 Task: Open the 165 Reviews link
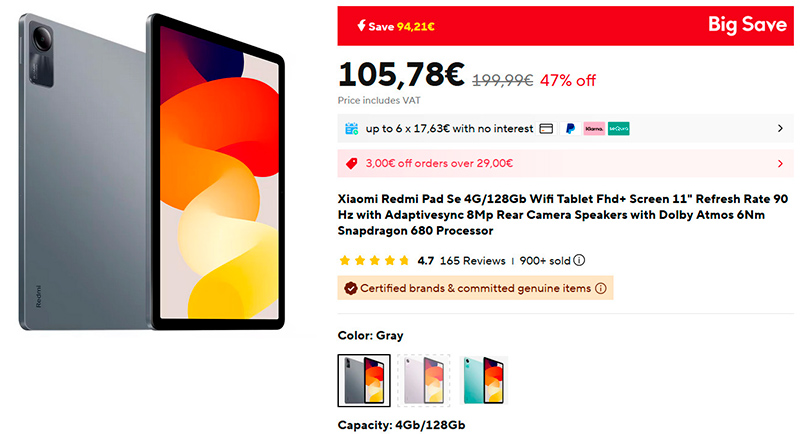pos(473,261)
